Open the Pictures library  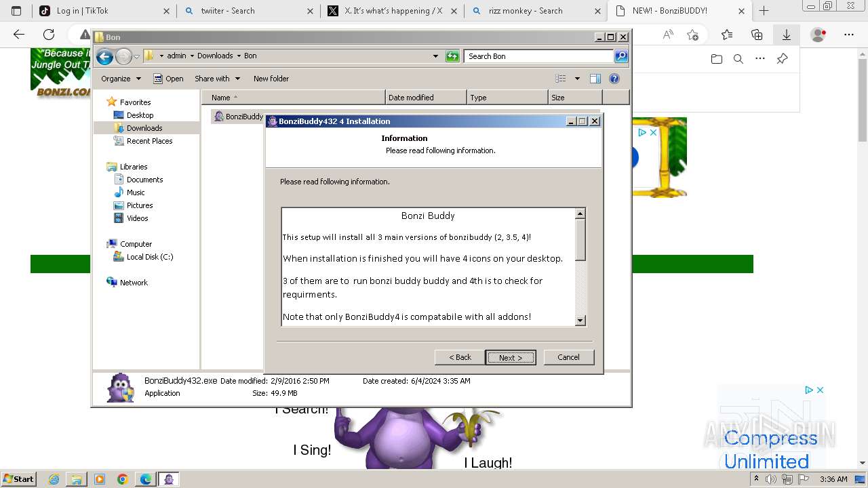click(140, 205)
